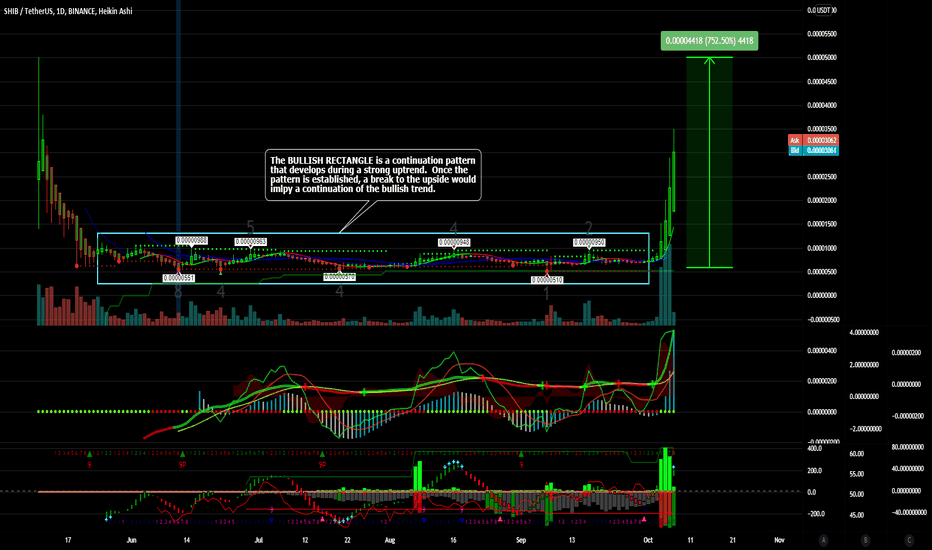Click the Jul label on the time axis

[x=259, y=540]
